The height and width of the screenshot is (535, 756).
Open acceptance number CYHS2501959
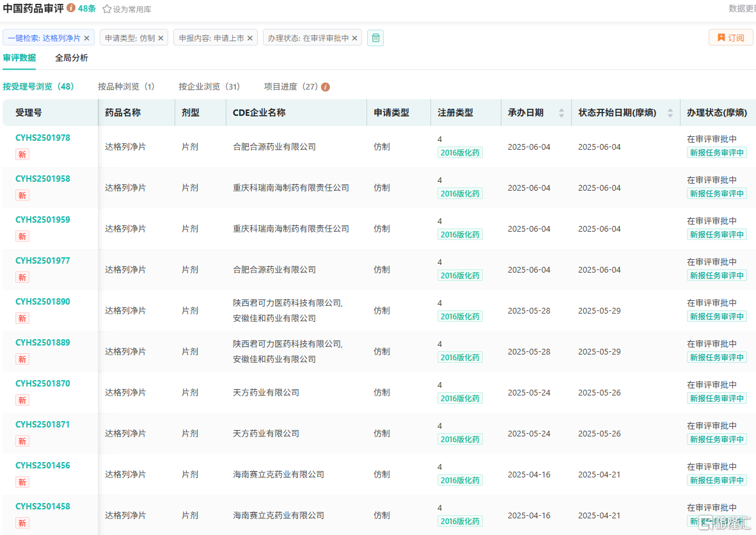coord(43,220)
